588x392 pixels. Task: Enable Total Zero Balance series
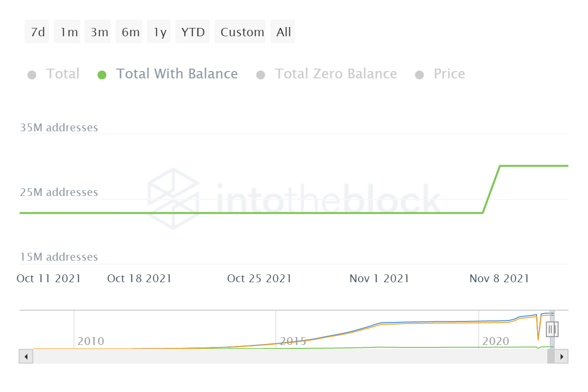pos(336,74)
